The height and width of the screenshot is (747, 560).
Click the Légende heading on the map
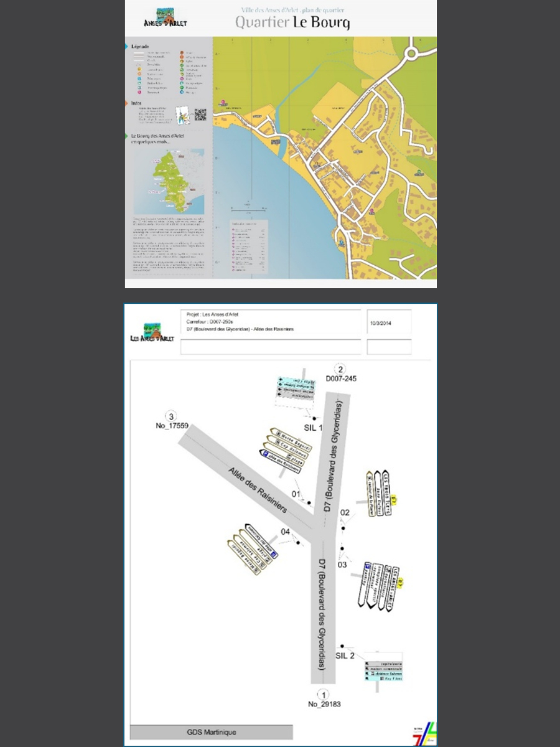(140, 47)
